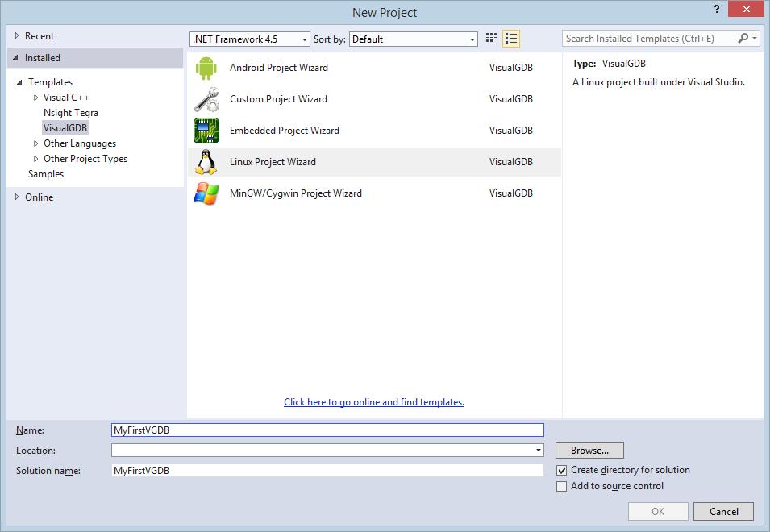Click the go online and find templates link
Viewport: 770px width, 532px height.
point(373,402)
